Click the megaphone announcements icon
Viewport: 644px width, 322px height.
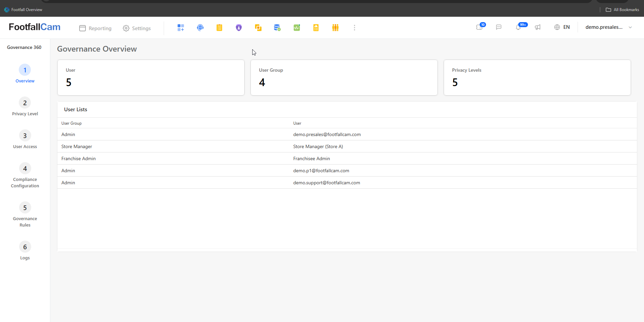(538, 27)
